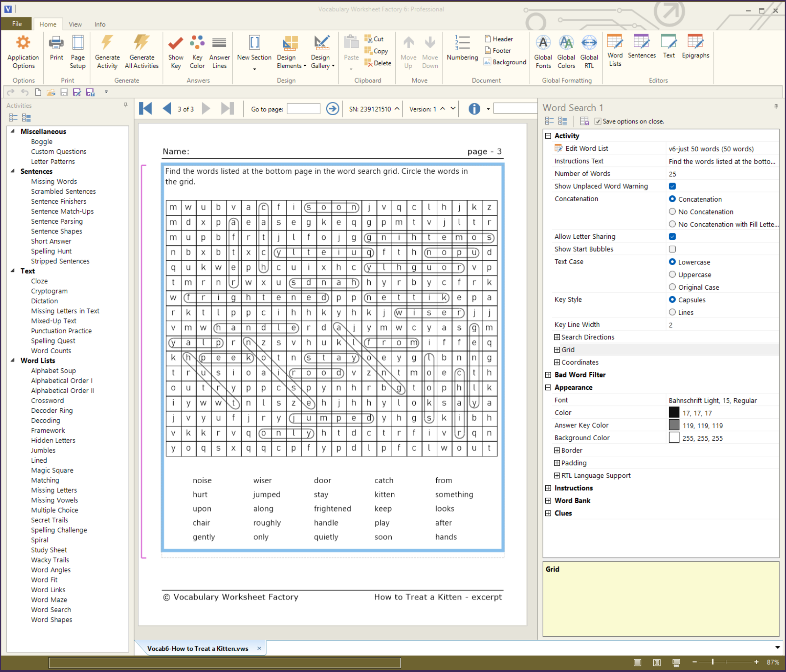This screenshot has height=672, width=786.
Task: Select Crossword in the Activities list
Action: point(48,401)
